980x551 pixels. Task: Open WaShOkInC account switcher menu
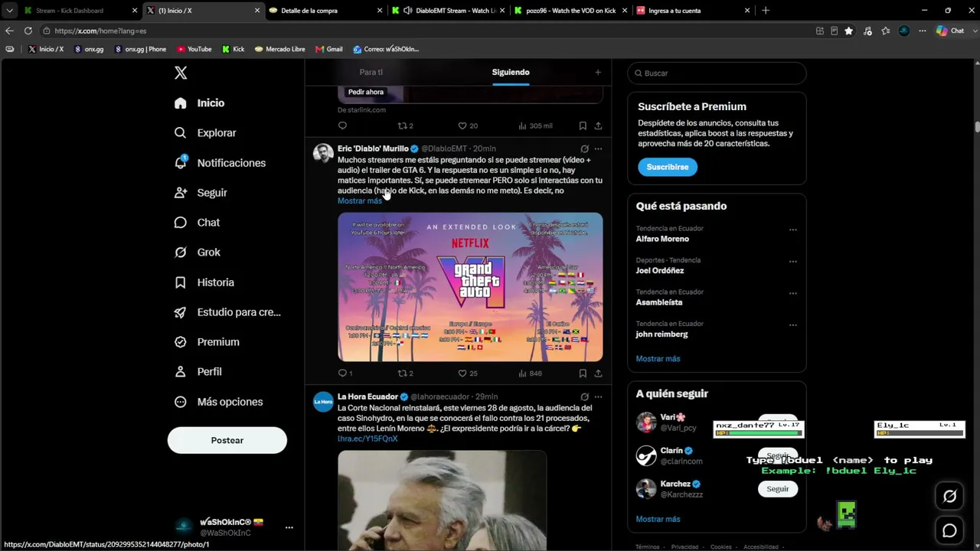click(x=289, y=527)
